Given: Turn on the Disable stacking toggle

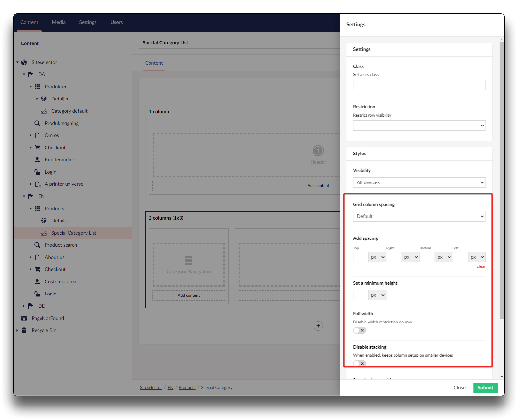Looking at the screenshot, I should tap(359, 363).
